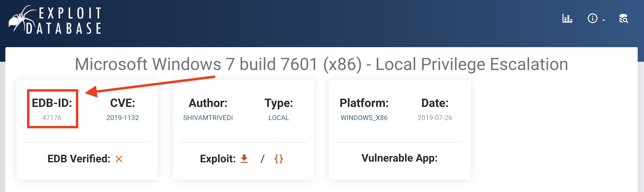Click the Platform heading
Image resolution: width=644 pixels, height=192 pixels.
coord(364,103)
